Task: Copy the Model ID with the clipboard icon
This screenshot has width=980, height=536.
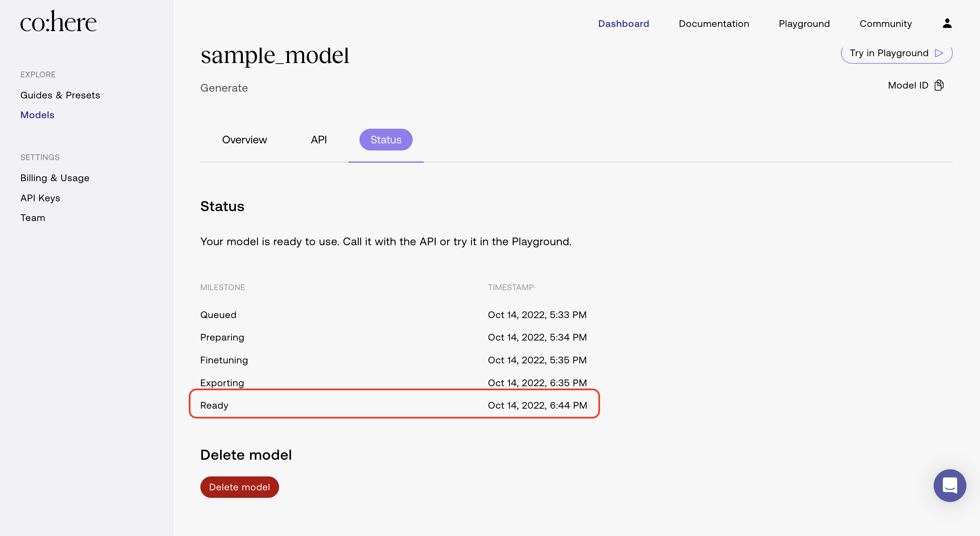Action: coord(938,85)
